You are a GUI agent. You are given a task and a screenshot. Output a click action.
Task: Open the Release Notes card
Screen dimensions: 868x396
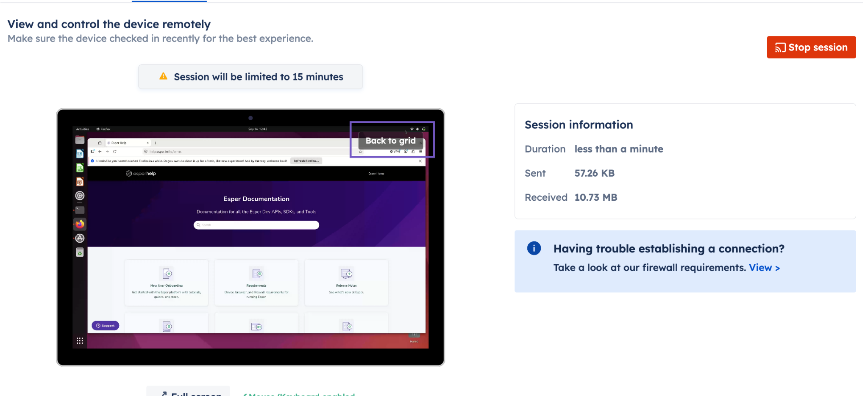(346, 282)
